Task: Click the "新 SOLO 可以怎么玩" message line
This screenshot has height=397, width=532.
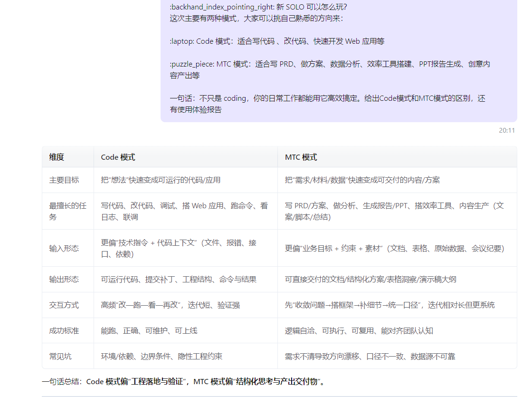Action: [x=258, y=7]
